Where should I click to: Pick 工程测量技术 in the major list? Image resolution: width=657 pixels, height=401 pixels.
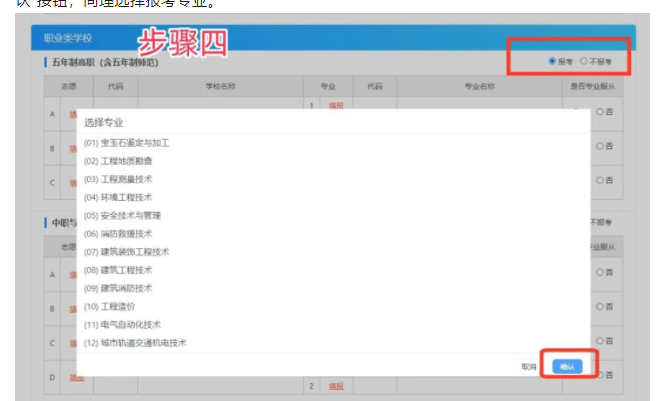click(x=118, y=179)
